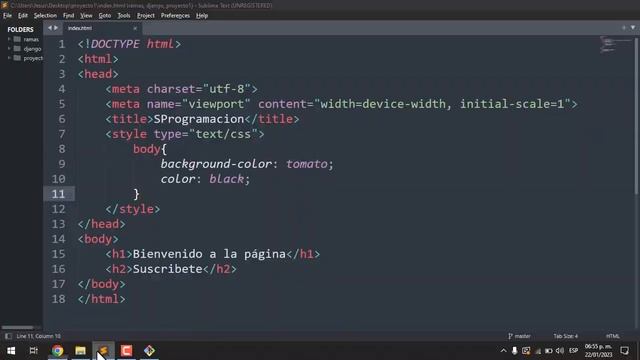Image resolution: width=640 pixels, height=360 pixels.
Task: Show hidden system tray icons
Action: click(x=503, y=351)
